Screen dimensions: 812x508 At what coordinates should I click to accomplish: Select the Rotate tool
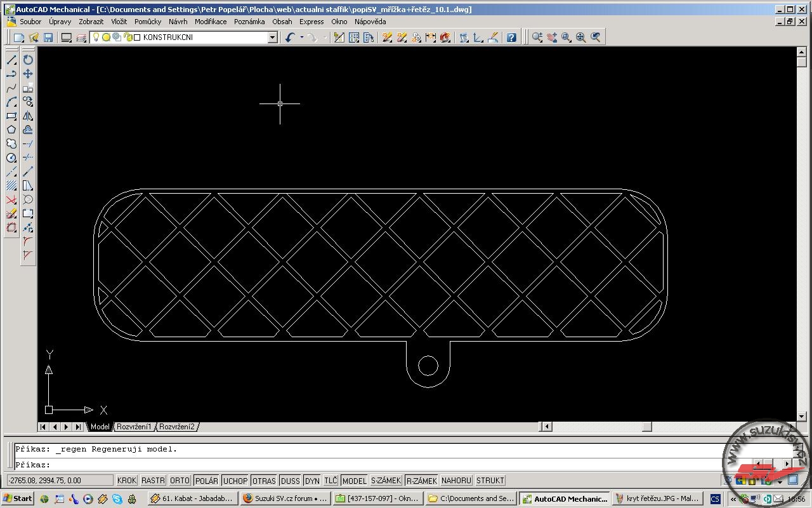(x=28, y=60)
